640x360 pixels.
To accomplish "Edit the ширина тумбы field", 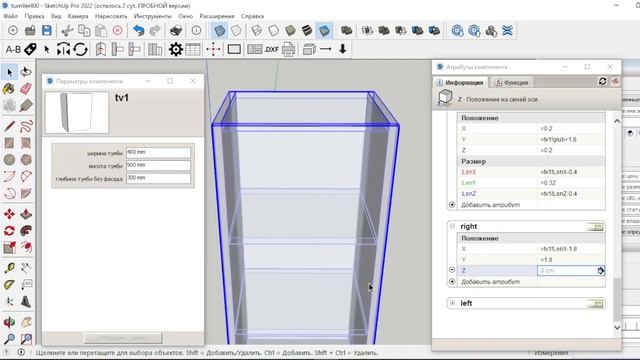I will (158, 152).
